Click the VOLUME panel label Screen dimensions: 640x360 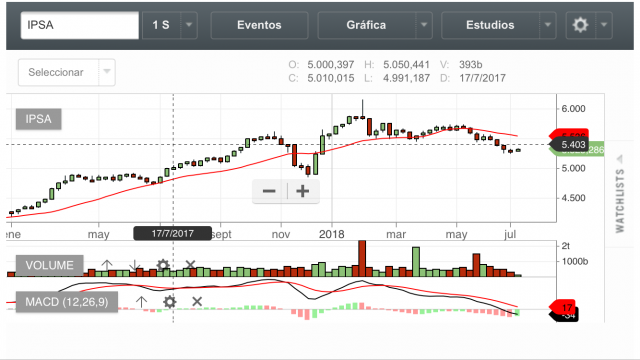tap(49, 265)
